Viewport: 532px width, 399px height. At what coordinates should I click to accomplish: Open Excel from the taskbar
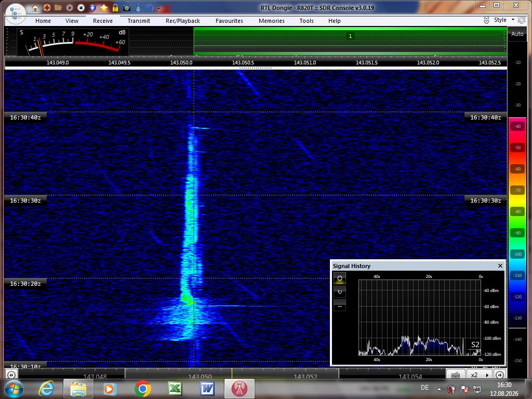pos(175,389)
